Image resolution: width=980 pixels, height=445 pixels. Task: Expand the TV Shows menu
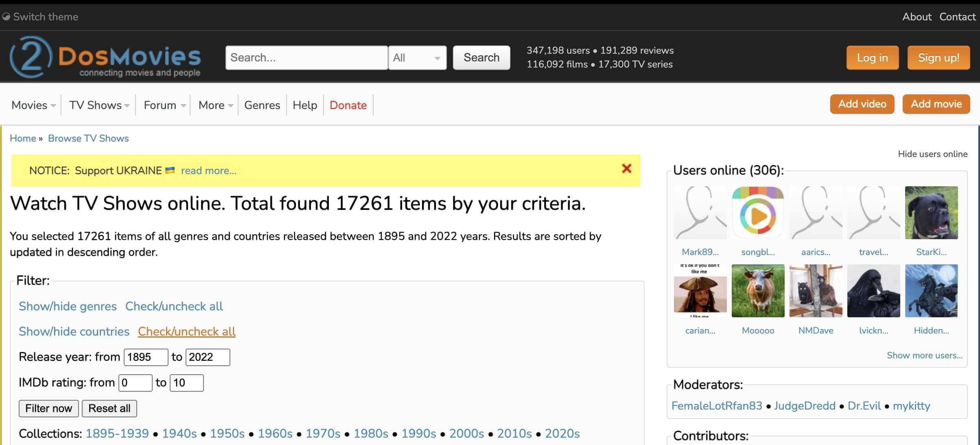pos(99,105)
